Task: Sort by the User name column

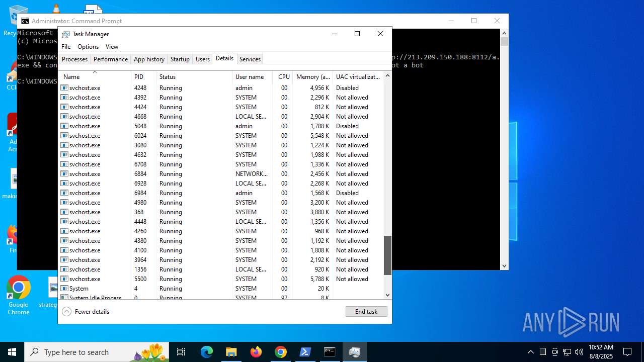Action: [x=253, y=76]
